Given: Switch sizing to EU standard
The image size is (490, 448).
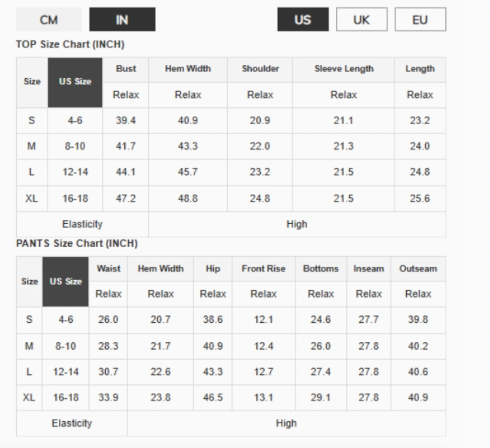Looking at the screenshot, I should point(420,20).
